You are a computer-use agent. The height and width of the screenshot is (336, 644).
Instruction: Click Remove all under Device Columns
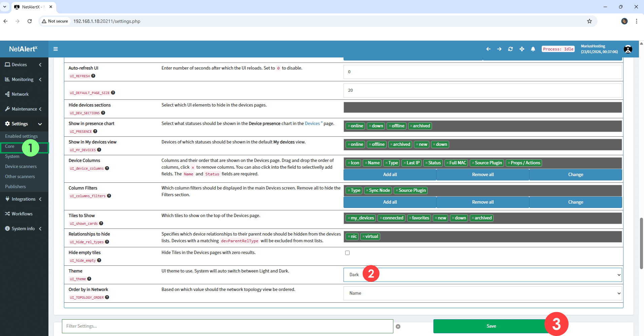[482, 175]
